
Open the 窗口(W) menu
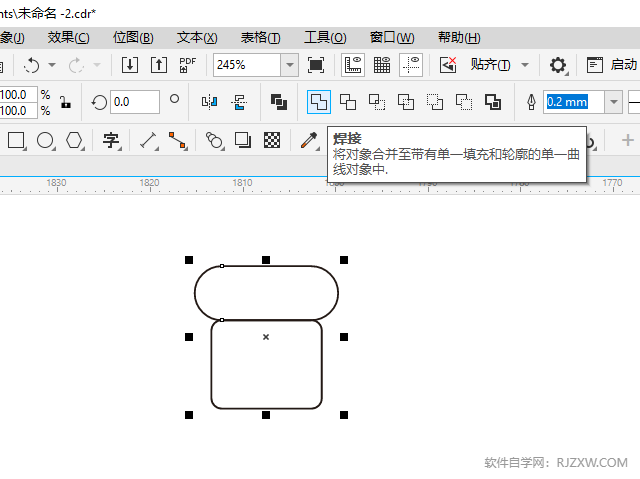click(392, 38)
